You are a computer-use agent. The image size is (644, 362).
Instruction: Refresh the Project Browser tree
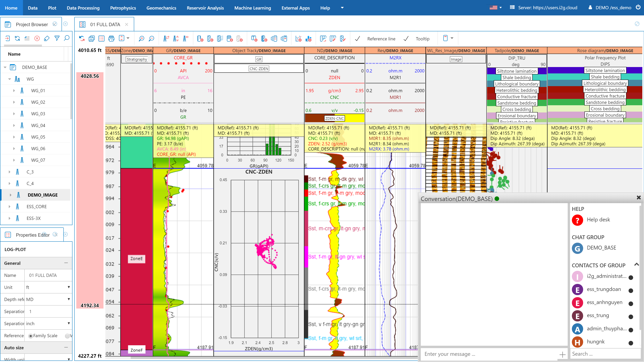[17, 38]
